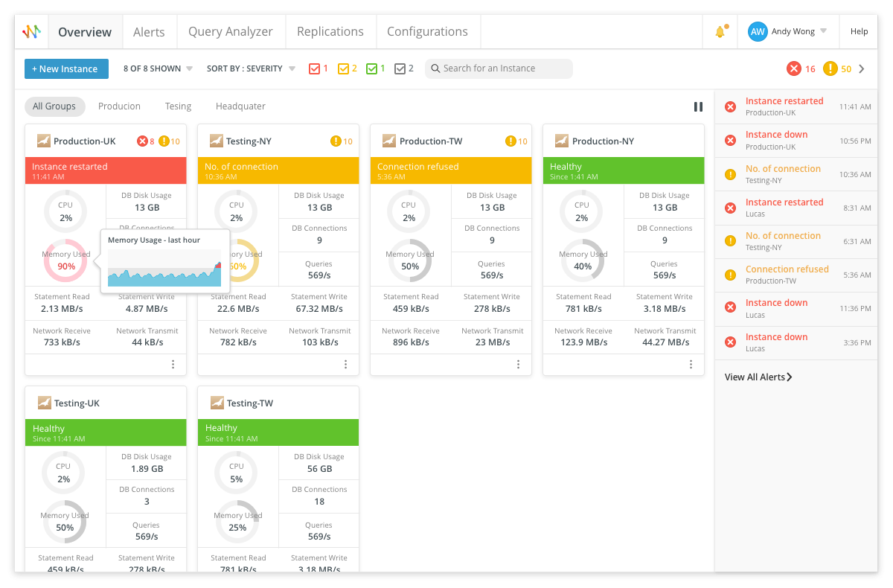This screenshot has width=893, height=588.
Task: Open the Query Analyzer tab
Action: [x=231, y=32]
